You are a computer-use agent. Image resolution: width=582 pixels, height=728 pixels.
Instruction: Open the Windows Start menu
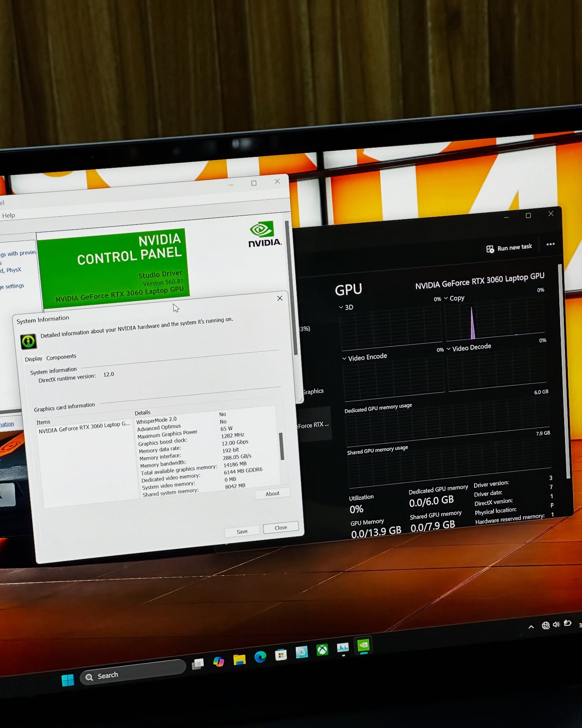point(68,680)
